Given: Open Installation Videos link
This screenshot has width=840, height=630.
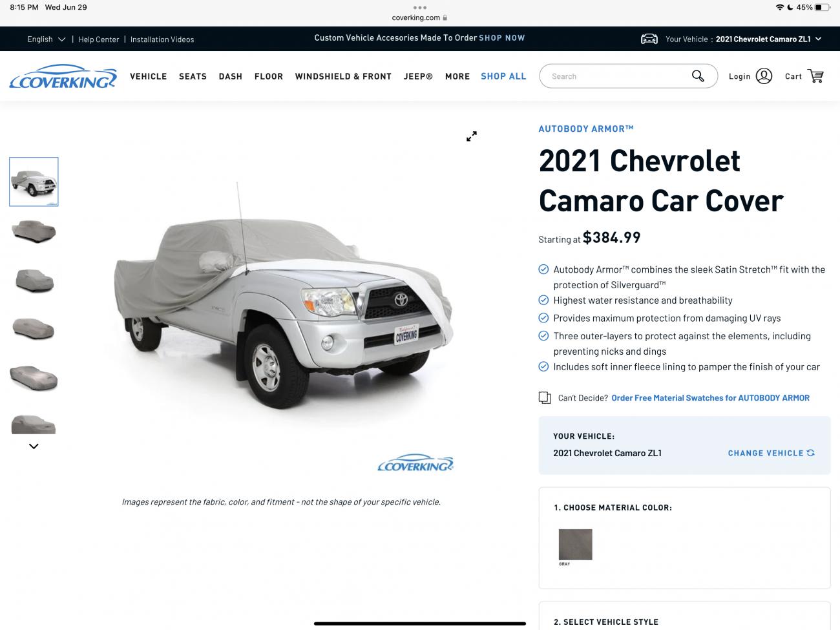Looking at the screenshot, I should point(162,39).
